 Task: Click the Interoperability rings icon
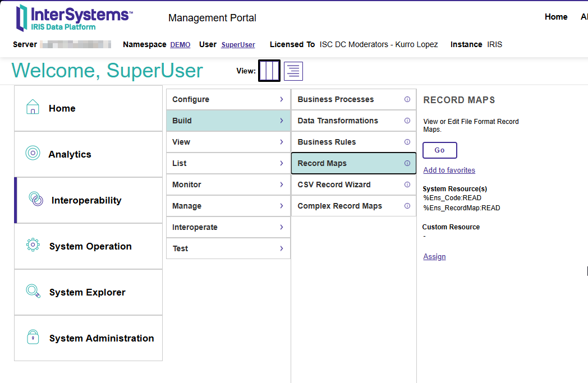click(36, 200)
